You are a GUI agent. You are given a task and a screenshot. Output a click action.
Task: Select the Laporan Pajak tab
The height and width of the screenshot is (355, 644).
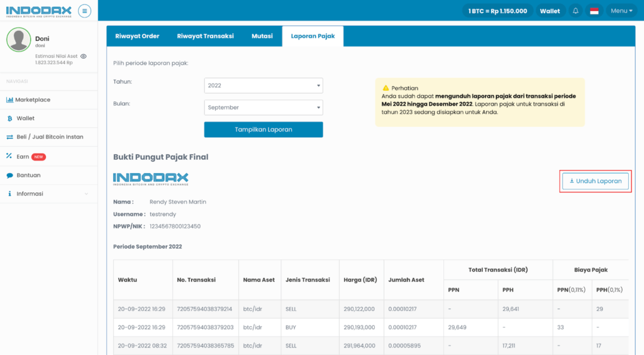[313, 36]
